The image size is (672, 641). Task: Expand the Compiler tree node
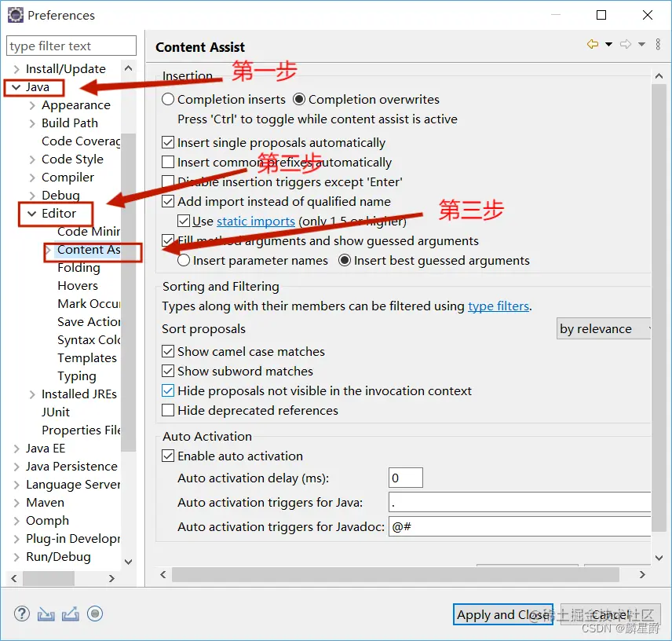32,178
